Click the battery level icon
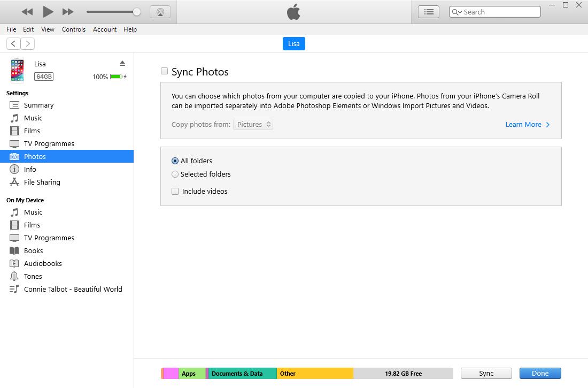 point(117,77)
